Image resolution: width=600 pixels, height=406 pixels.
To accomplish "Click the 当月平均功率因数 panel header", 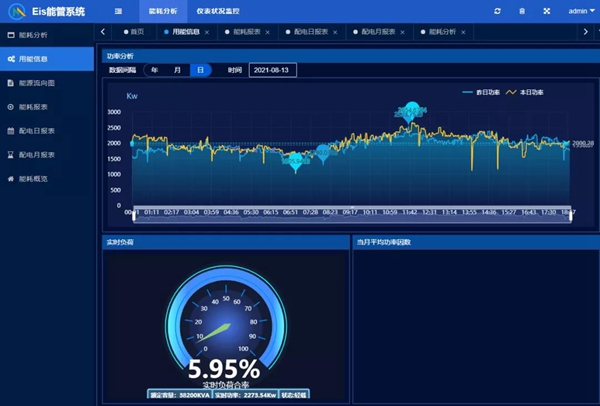I will [x=476, y=242].
